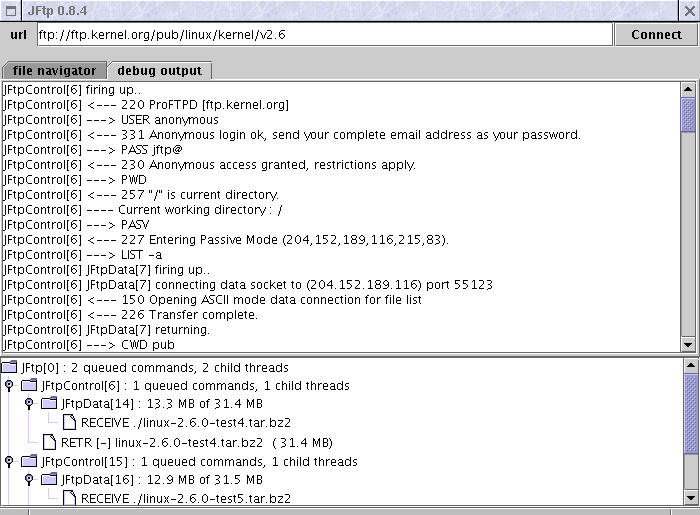Viewport: 700px width, 515px height.
Task: Click log line 'connecting data socket to (204.152.189.116)'
Action: [x=248, y=285]
